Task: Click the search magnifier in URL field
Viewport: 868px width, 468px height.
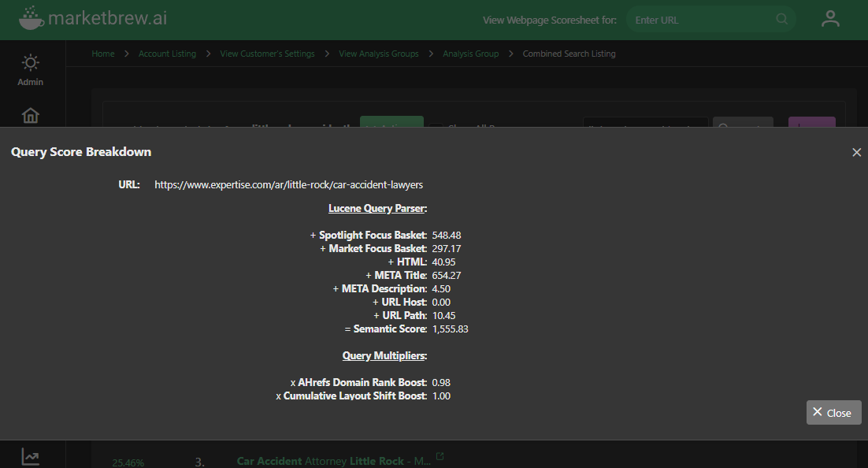Action: click(781, 20)
